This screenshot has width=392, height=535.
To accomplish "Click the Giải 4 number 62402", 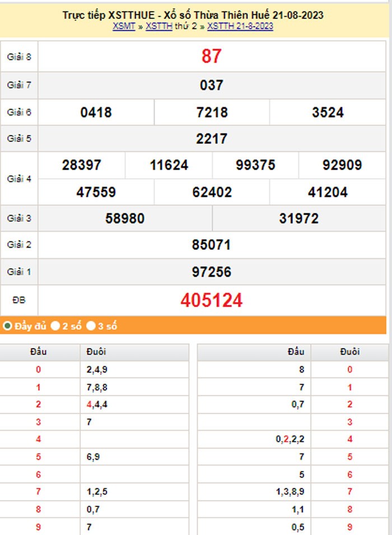I will [212, 193].
